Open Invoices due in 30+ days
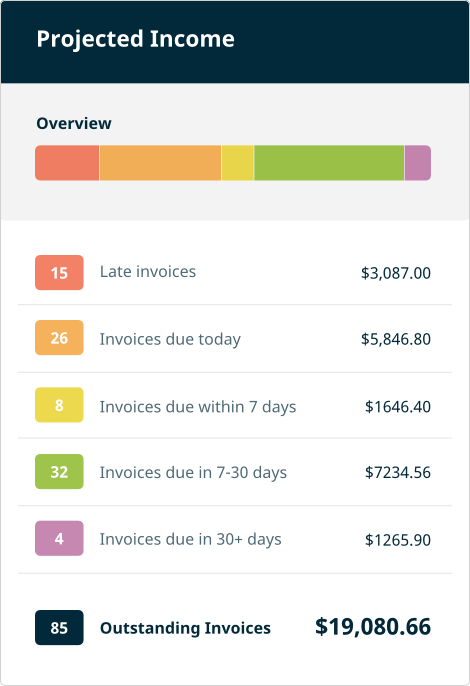 (x=235, y=539)
